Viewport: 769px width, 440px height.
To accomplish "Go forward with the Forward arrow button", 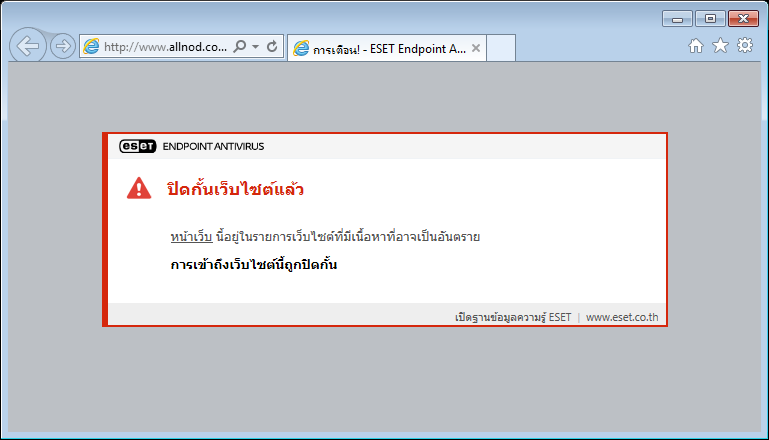I will click(x=63, y=47).
